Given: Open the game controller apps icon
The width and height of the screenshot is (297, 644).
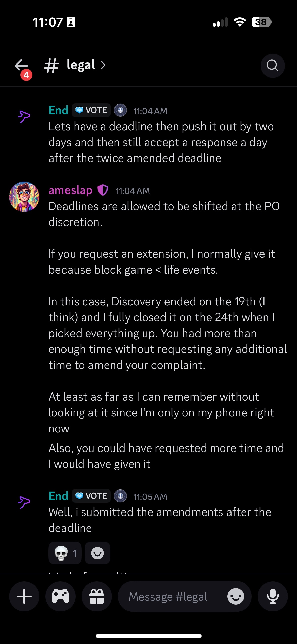Looking at the screenshot, I should pyautogui.click(x=60, y=596).
